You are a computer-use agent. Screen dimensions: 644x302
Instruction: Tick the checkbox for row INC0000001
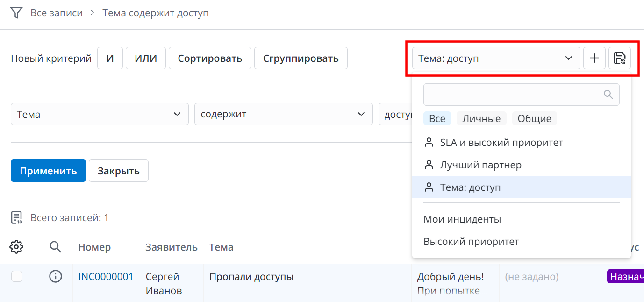coord(17,277)
